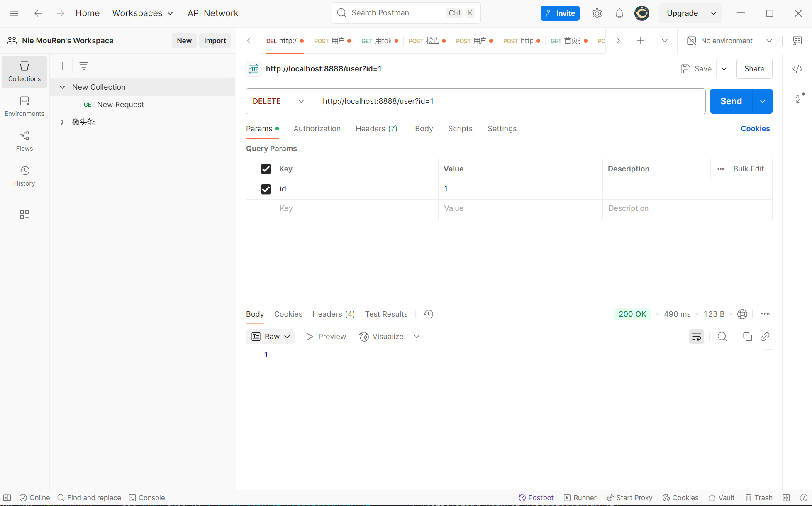Toggle the select-all params checkbox

point(266,169)
